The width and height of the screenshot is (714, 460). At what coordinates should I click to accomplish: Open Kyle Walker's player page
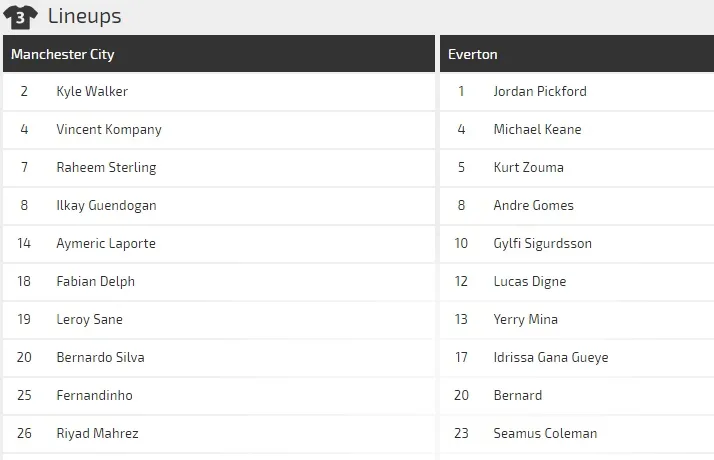tap(92, 91)
